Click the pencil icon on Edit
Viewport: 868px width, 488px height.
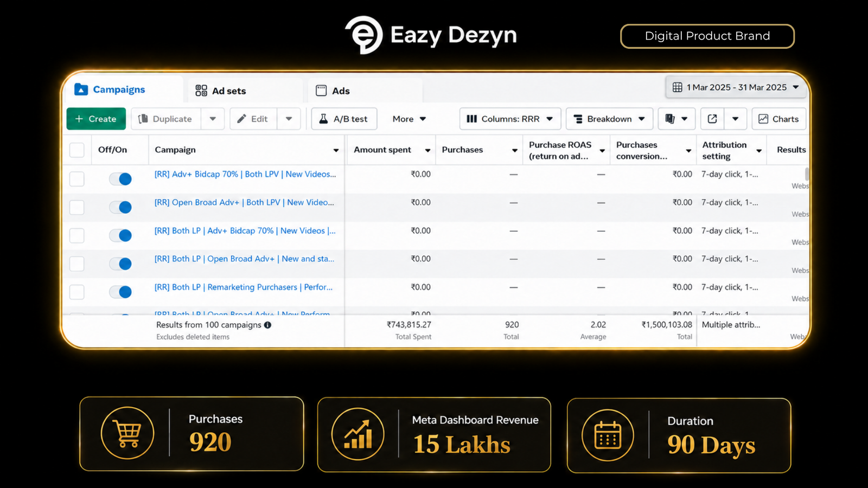point(241,119)
